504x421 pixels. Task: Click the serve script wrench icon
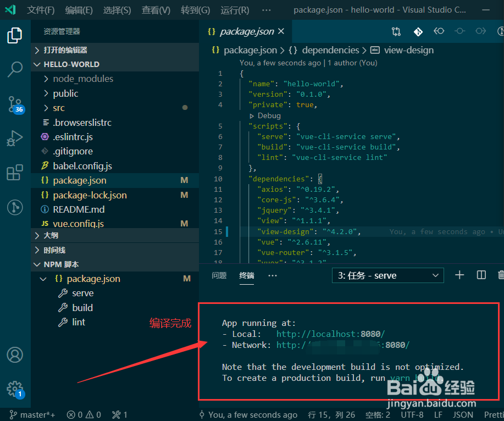[63, 293]
